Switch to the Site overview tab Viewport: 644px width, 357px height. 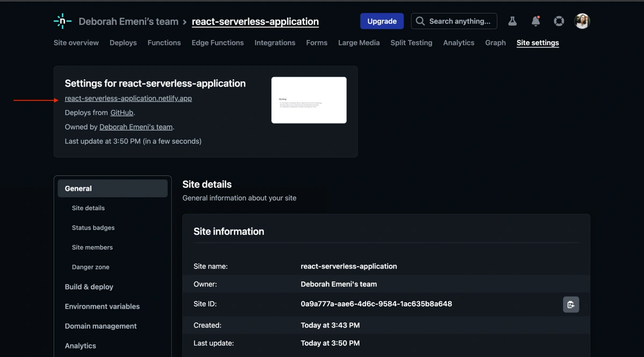76,43
